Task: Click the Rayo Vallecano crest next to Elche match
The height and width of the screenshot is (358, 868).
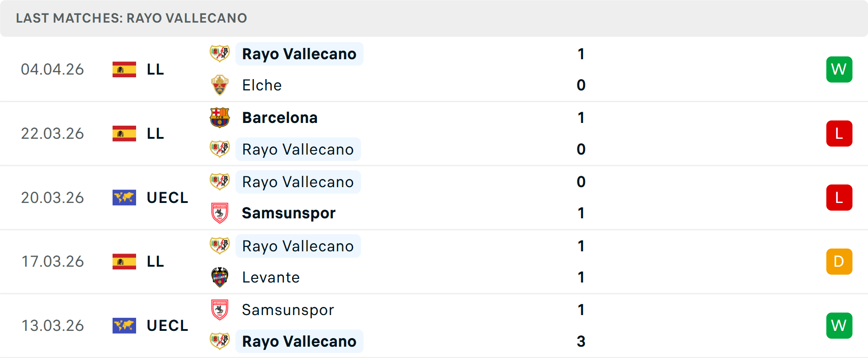Action: (x=220, y=54)
